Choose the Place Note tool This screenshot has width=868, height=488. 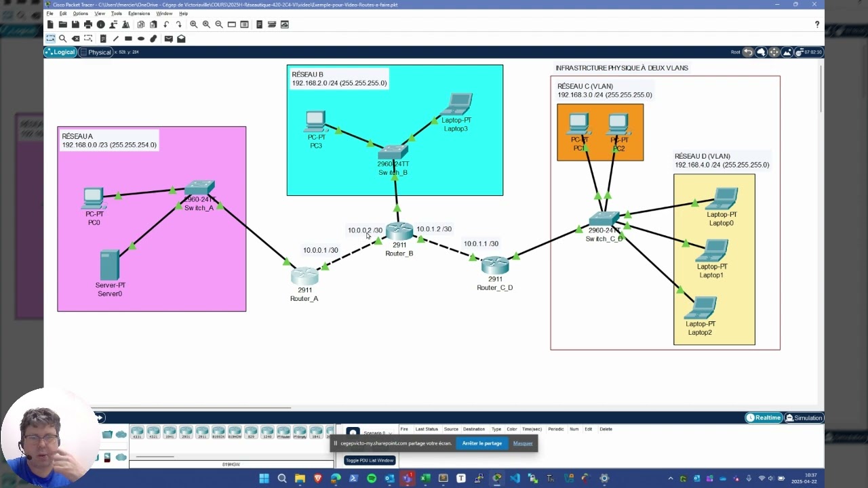[x=103, y=39]
